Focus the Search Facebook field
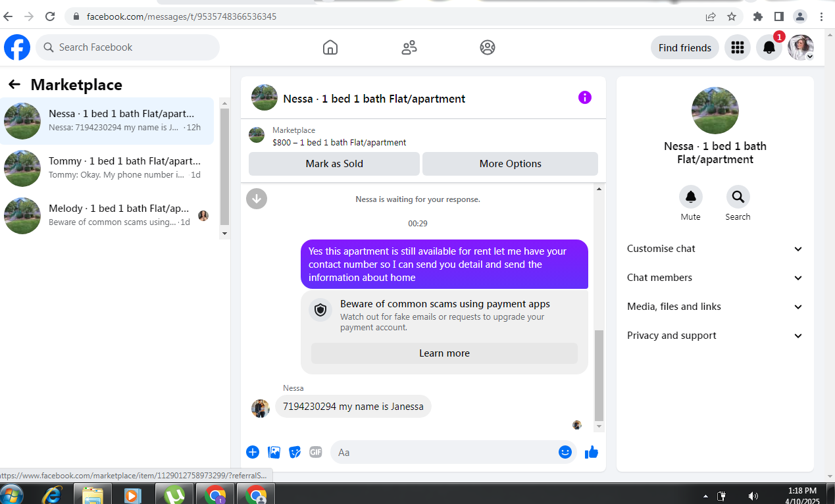 [x=128, y=47]
